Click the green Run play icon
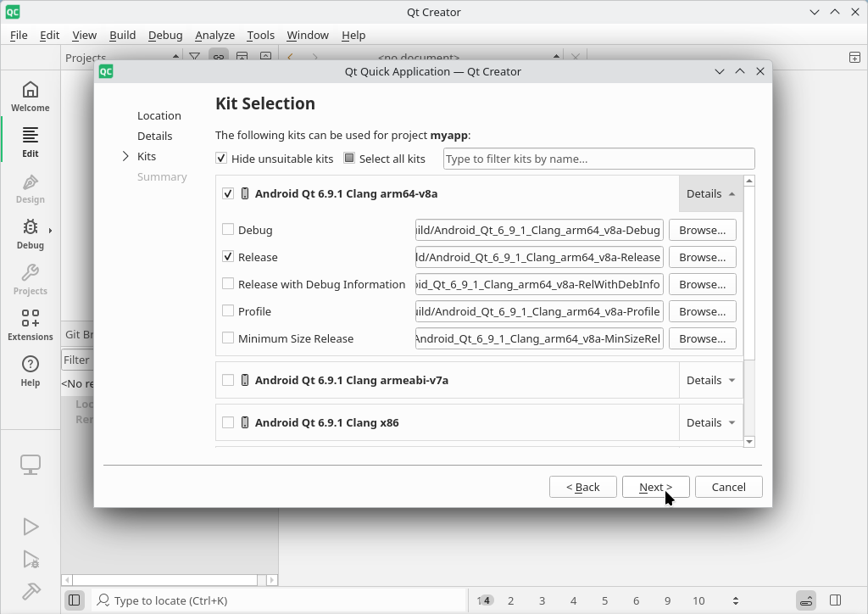This screenshot has width=868, height=614. point(31,527)
